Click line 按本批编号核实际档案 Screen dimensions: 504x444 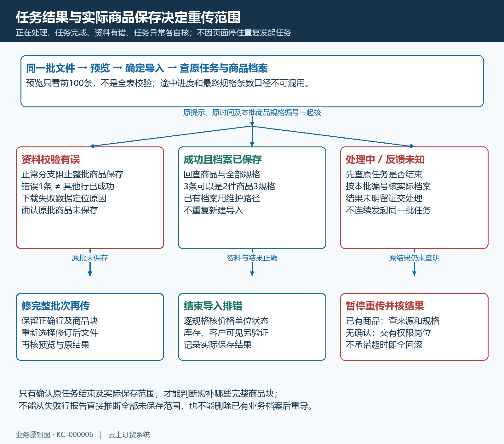(388, 186)
